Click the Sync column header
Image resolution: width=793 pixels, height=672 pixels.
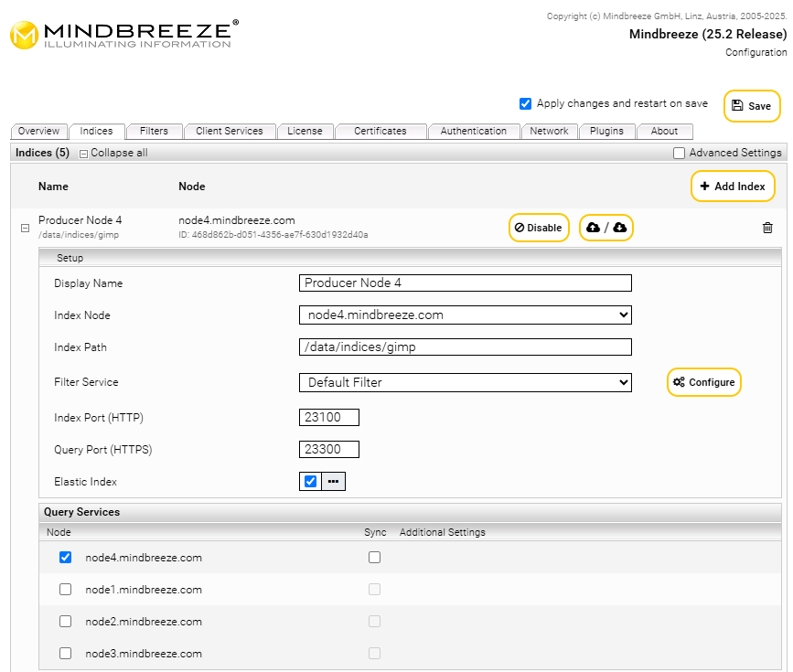[x=375, y=532]
